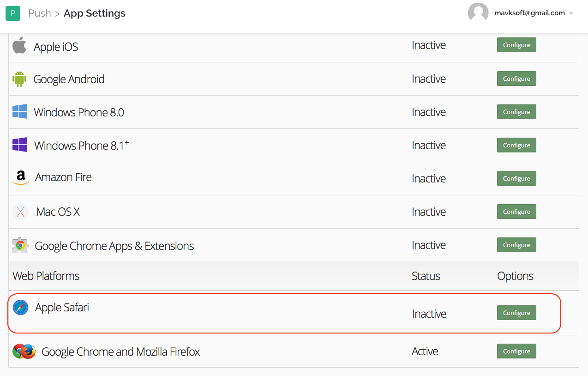The image size is (588, 376).
Task: Click the purple Windows Phone 8.1 logo
Action: [20, 145]
